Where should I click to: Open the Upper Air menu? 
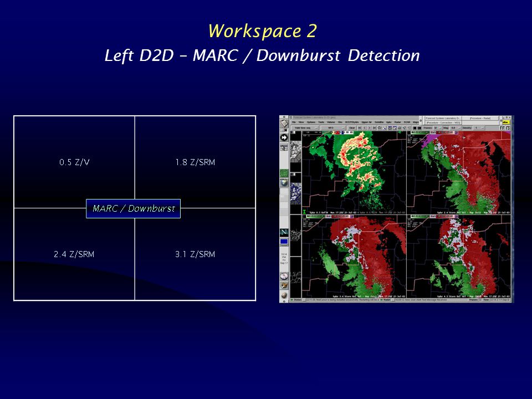(366, 122)
